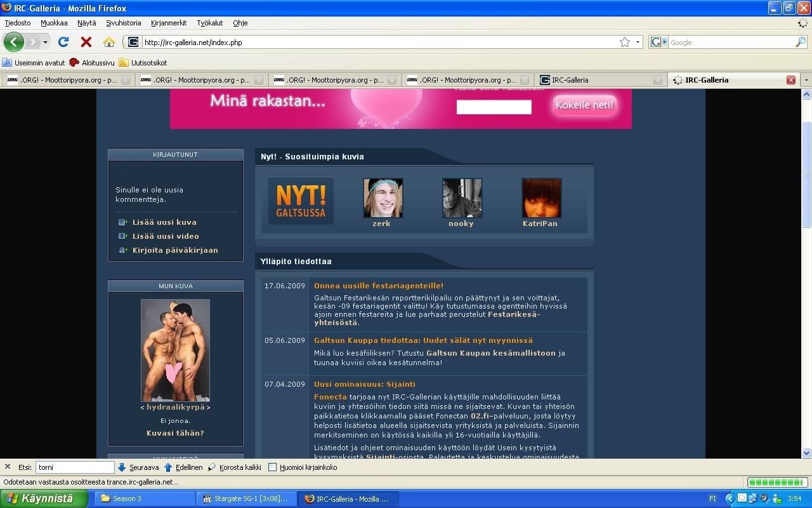This screenshot has height=508, width=812.
Task: Click the Lisää uusi kuva link
Action: pos(164,222)
